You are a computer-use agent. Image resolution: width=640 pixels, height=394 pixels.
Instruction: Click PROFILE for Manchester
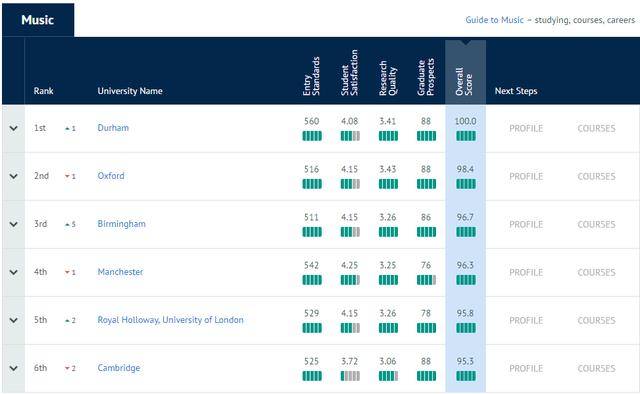click(x=526, y=272)
